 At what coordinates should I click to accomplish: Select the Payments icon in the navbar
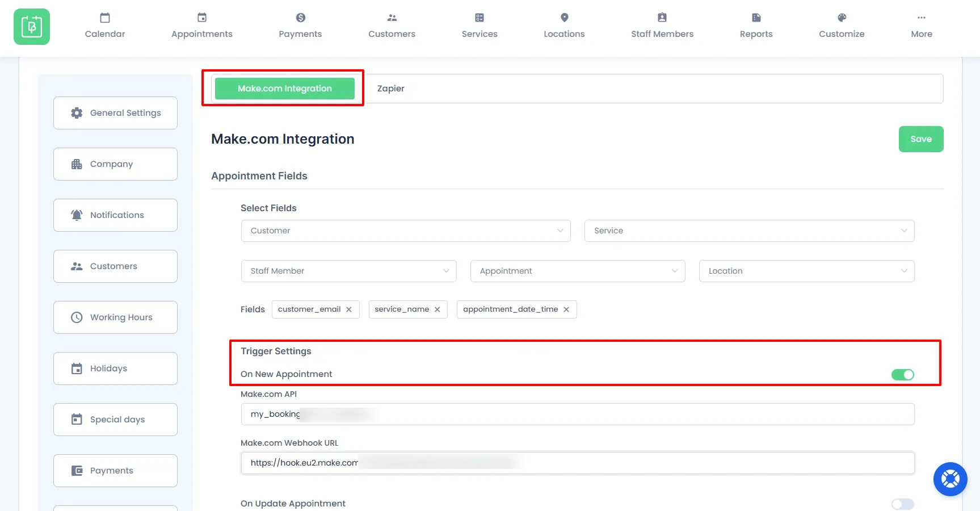tap(300, 18)
